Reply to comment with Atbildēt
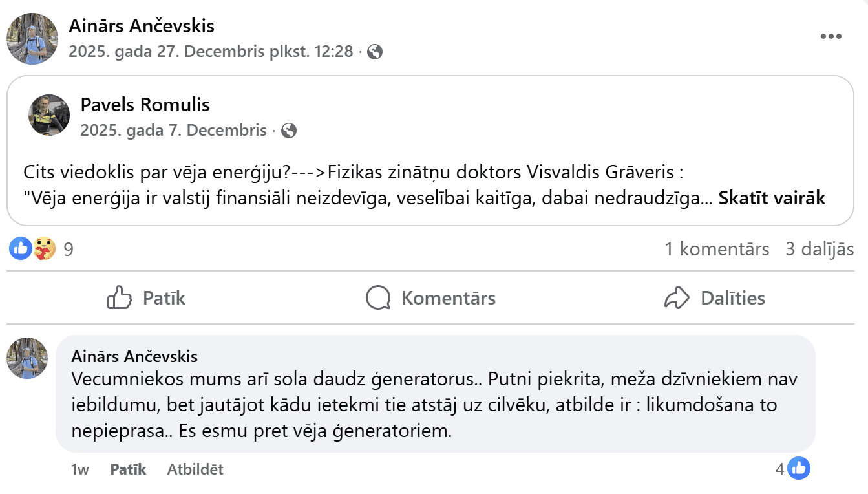Image resolution: width=868 pixels, height=494 pixels. [195, 469]
